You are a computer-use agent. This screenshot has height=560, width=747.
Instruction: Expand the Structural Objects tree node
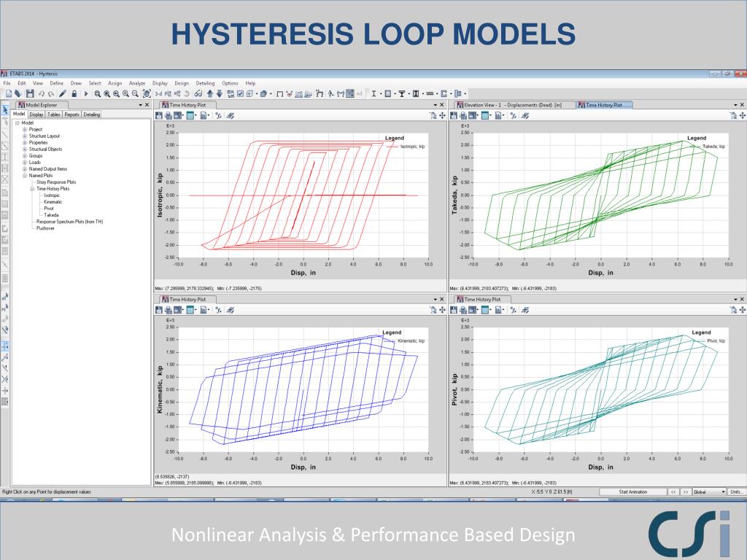25,149
